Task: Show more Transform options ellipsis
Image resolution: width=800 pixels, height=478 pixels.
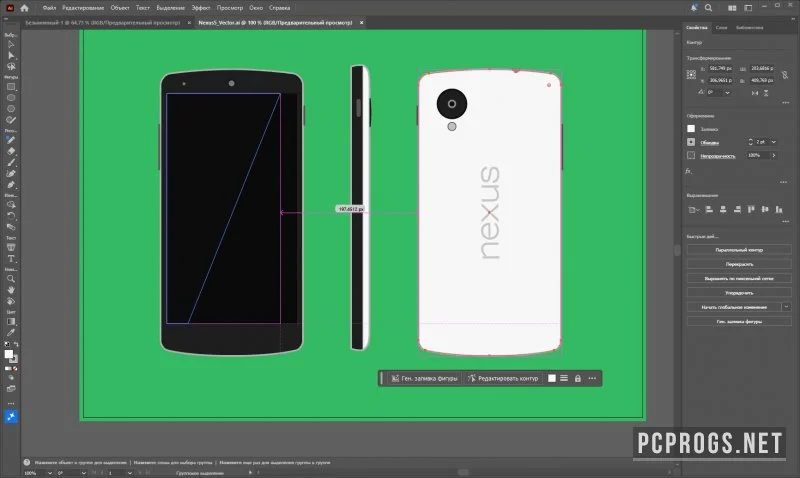Action: pos(786,103)
